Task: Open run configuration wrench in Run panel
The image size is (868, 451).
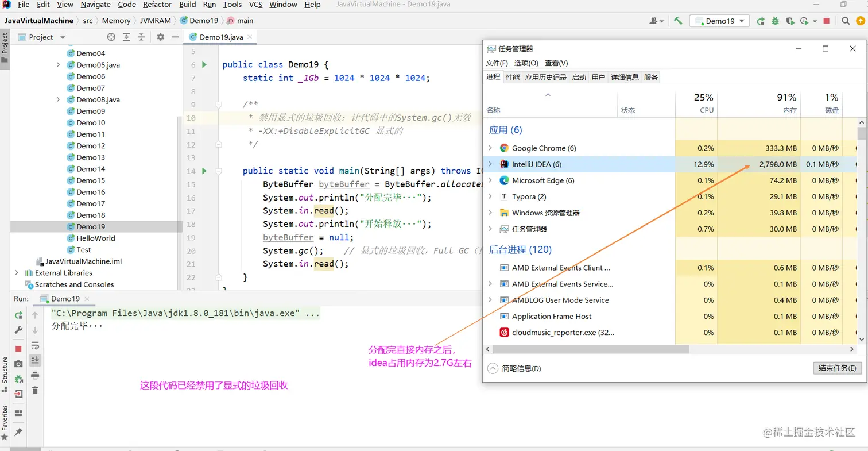Action: [x=19, y=330]
